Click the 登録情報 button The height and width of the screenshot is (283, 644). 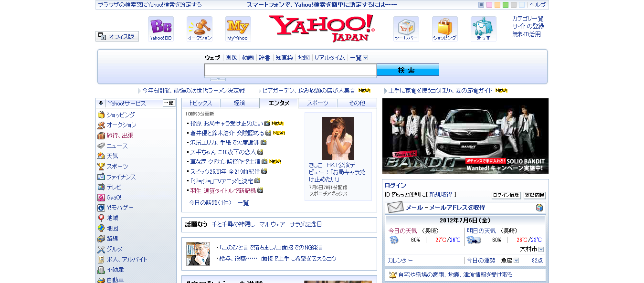(535, 195)
